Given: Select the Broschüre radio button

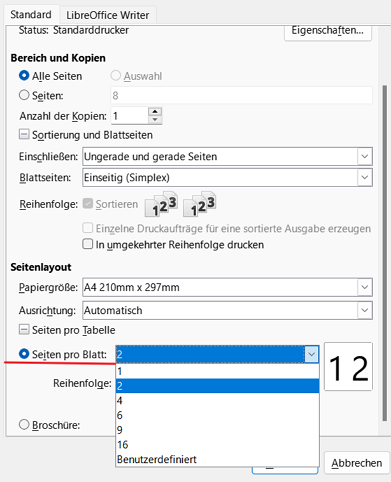Looking at the screenshot, I should [24, 425].
